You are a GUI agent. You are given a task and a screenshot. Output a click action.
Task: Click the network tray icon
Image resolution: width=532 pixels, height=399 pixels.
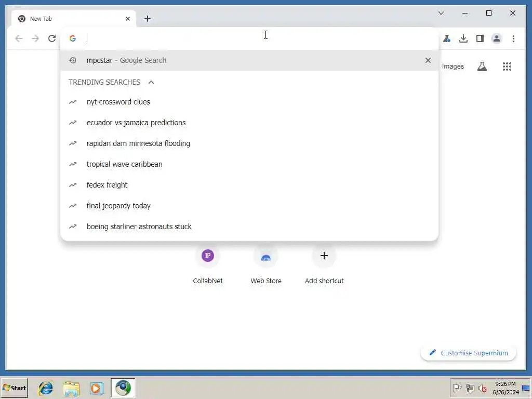click(x=470, y=388)
